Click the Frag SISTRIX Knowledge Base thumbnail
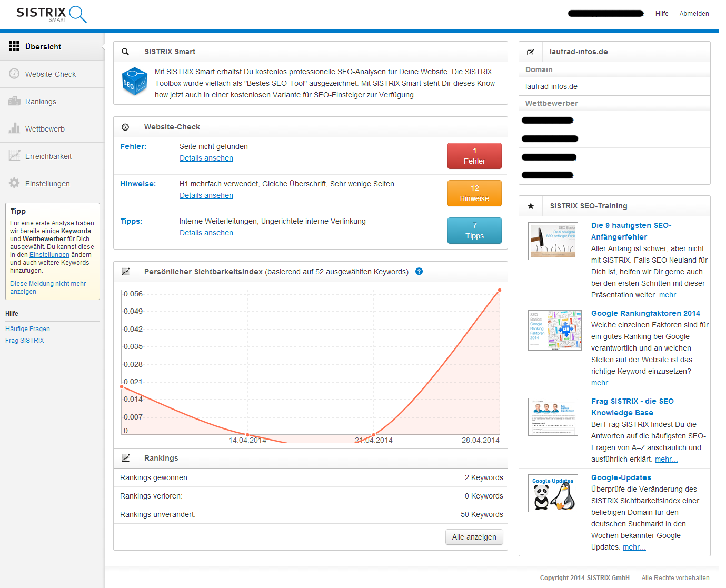The width and height of the screenshot is (726, 588). (x=553, y=417)
